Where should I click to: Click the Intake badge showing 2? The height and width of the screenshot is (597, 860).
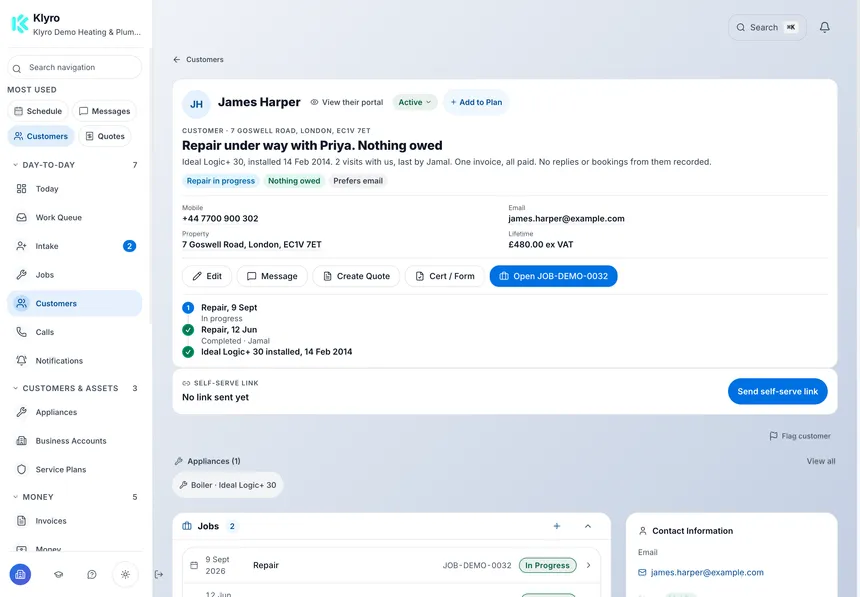click(129, 246)
